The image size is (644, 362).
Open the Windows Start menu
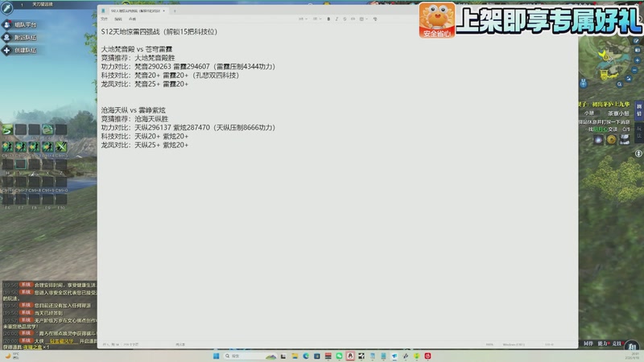coord(216,356)
